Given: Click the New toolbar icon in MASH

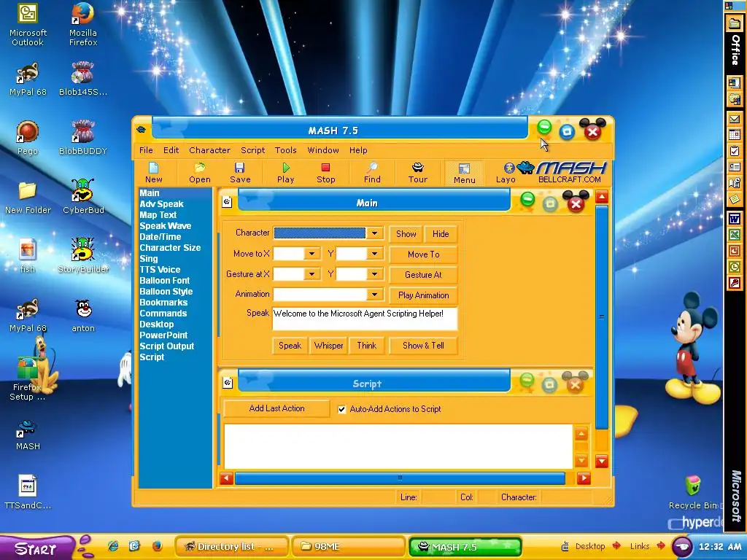Looking at the screenshot, I should click(153, 172).
